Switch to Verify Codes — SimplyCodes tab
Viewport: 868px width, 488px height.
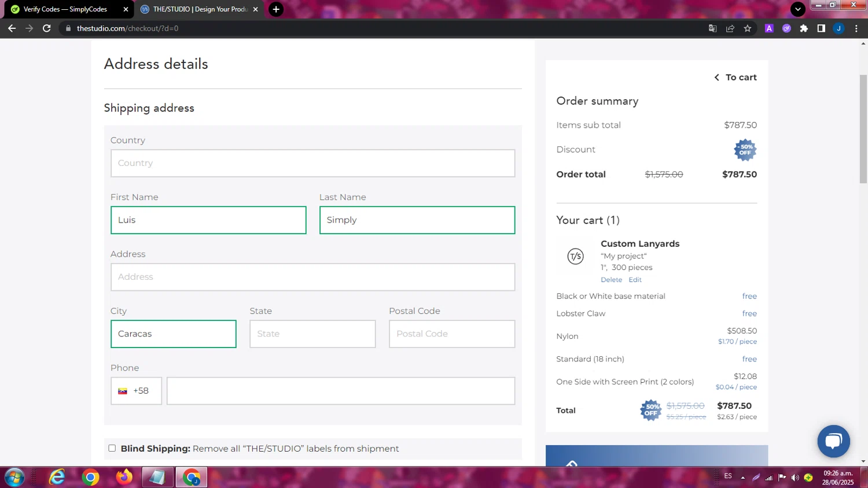(68, 9)
